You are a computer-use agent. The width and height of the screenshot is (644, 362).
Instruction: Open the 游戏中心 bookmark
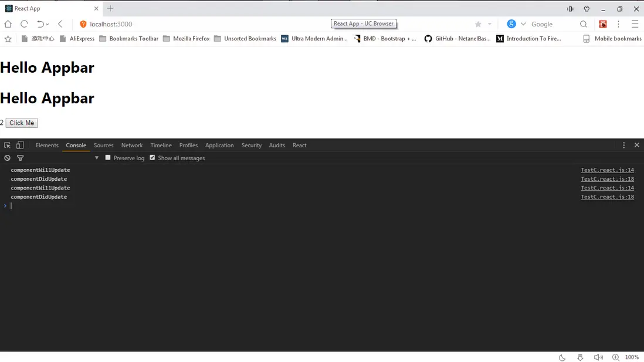38,39
